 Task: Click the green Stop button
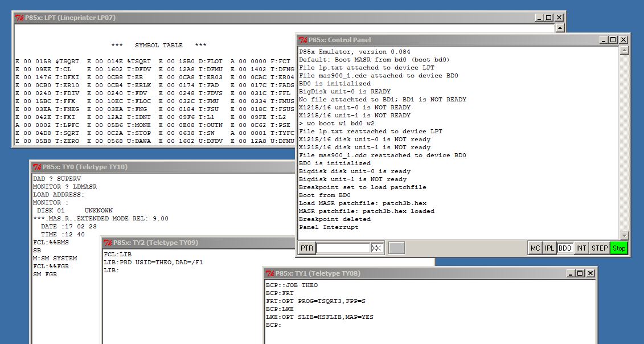click(x=619, y=248)
